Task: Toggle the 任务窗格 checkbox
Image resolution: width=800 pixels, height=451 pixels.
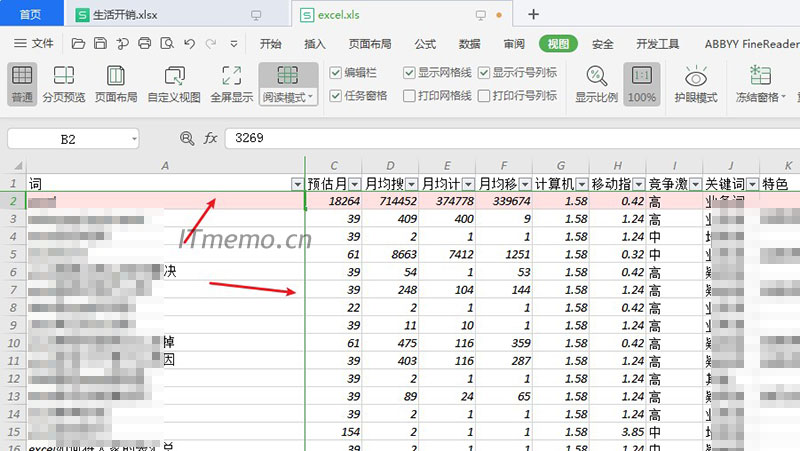Action: click(x=335, y=95)
